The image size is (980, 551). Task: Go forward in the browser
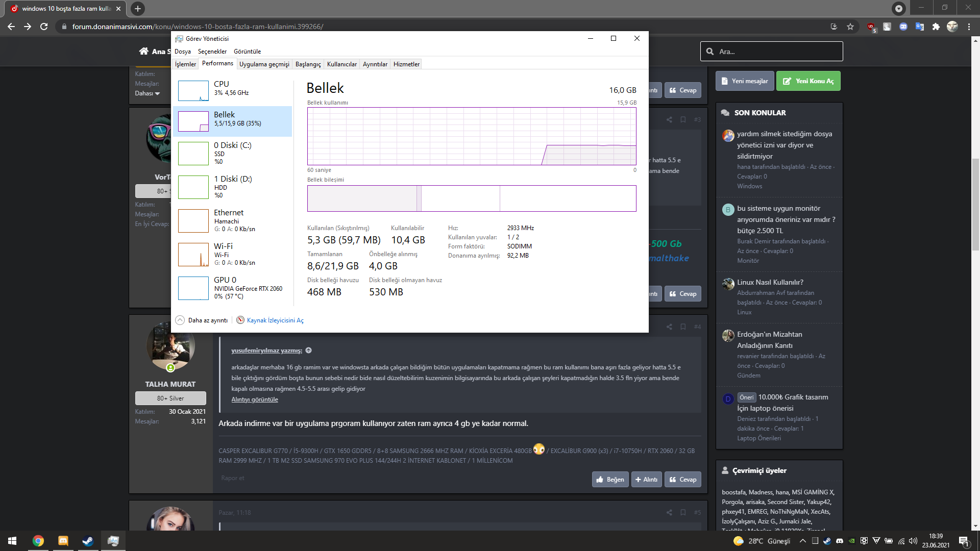28,27
